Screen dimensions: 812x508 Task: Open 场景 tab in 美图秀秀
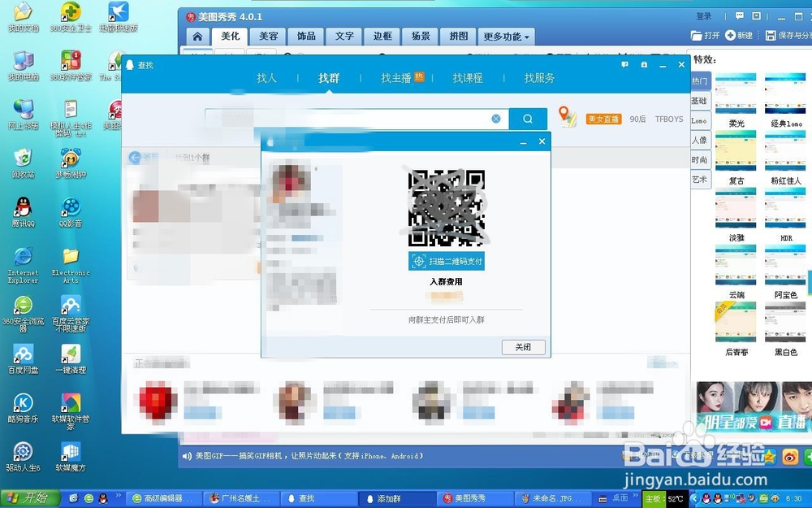pyautogui.click(x=421, y=37)
